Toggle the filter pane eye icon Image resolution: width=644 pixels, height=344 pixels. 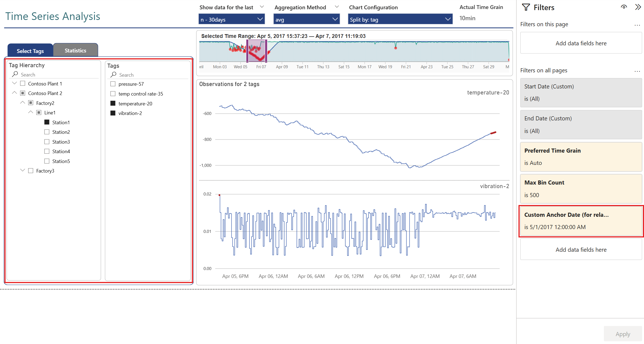click(624, 7)
